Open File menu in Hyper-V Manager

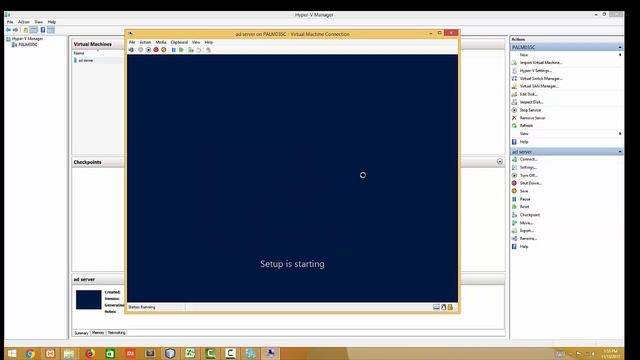[x=10, y=22]
